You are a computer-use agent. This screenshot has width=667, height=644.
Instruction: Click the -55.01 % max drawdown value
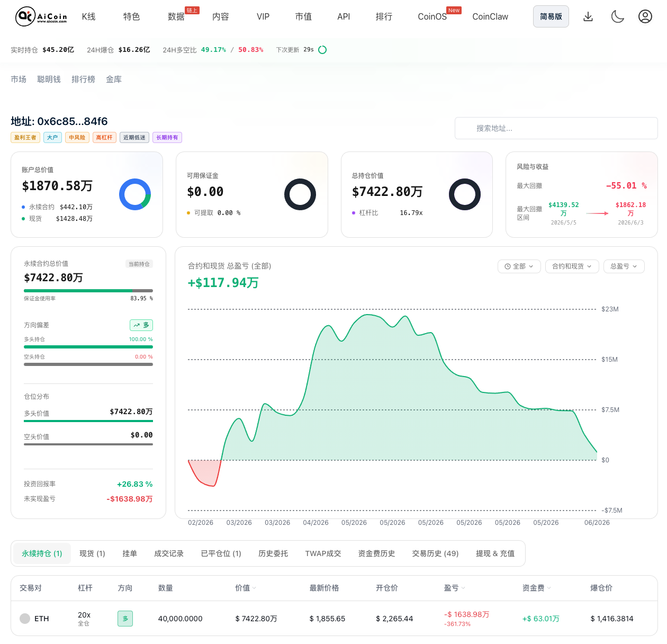[x=626, y=186]
